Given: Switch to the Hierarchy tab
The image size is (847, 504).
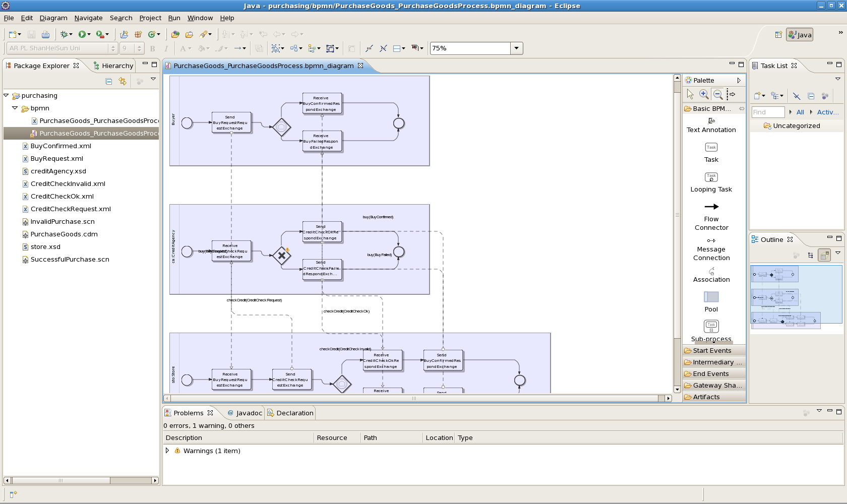Looking at the screenshot, I should pyautogui.click(x=113, y=66).
